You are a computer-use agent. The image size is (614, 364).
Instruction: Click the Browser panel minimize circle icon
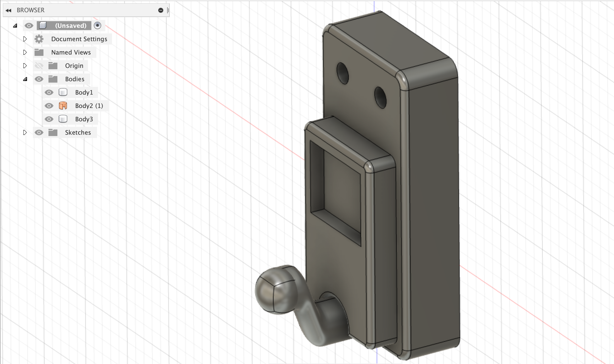pyautogui.click(x=160, y=10)
